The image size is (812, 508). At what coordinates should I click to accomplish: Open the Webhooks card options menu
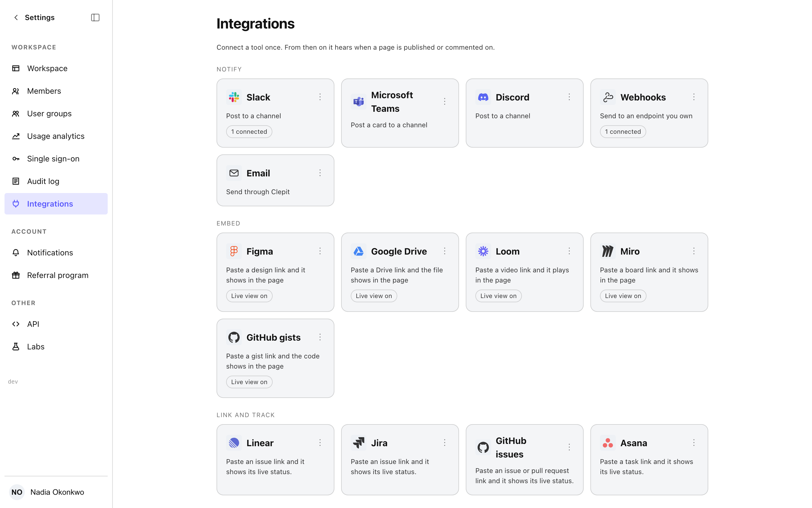pos(694,97)
